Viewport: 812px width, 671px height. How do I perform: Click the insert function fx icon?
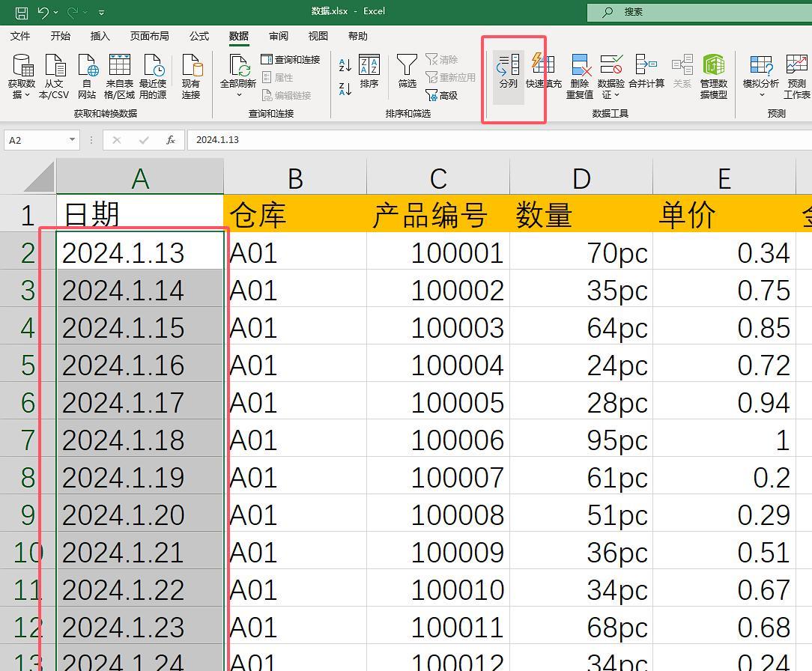[x=170, y=140]
